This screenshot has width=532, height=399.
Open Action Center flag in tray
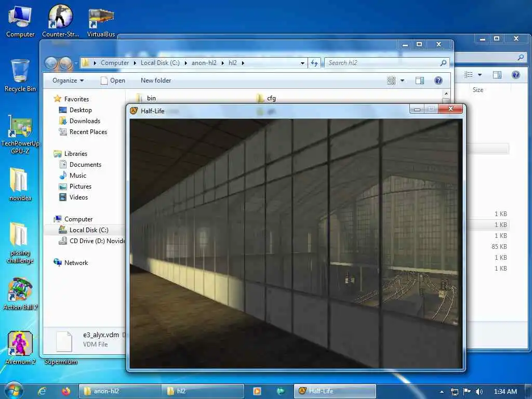[x=467, y=392]
